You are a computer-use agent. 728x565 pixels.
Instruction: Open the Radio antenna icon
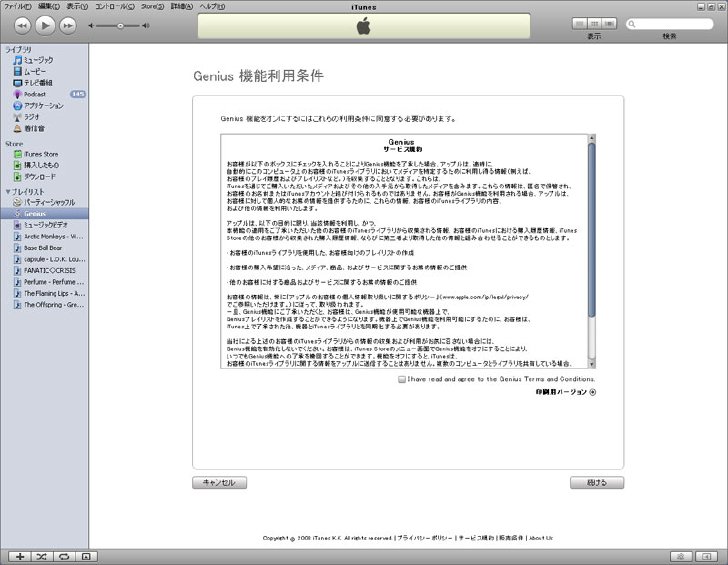point(18,117)
